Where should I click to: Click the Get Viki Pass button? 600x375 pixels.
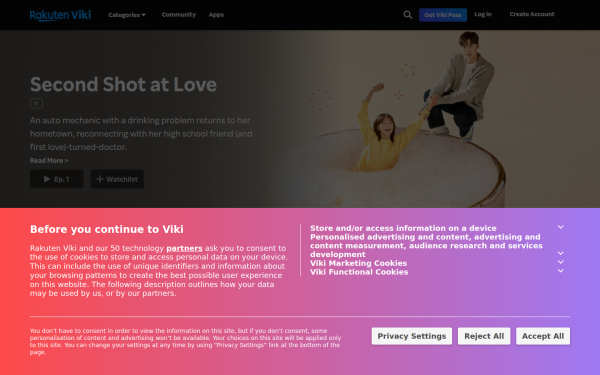[x=443, y=15]
